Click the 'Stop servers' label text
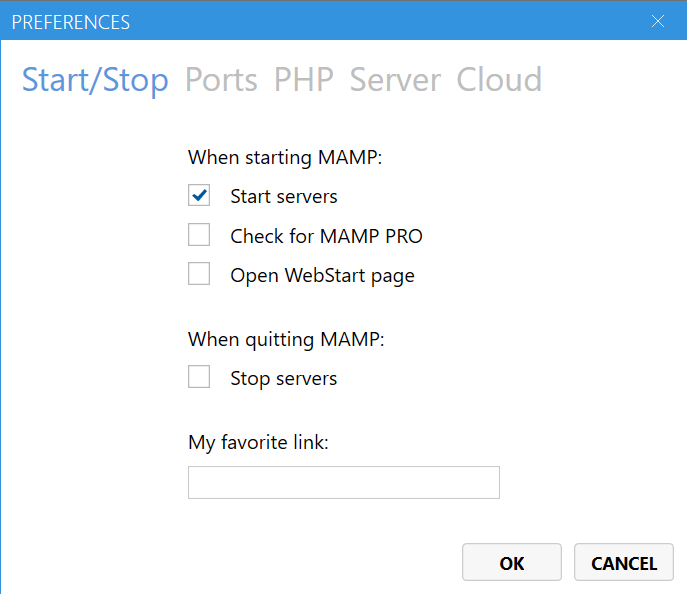Image resolution: width=687 pixels, height=594 pixels. coord(283,378)
